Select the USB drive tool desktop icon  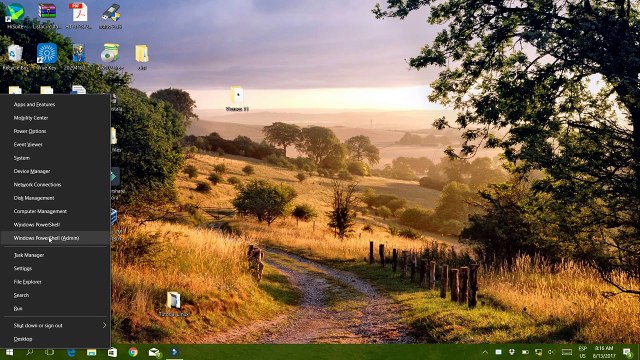tap(111, 16)
